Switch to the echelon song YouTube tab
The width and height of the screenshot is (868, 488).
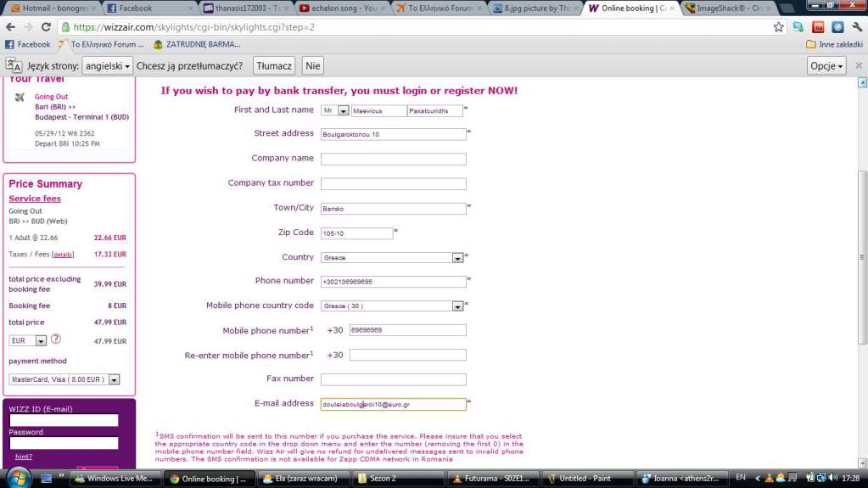point(342,8)
